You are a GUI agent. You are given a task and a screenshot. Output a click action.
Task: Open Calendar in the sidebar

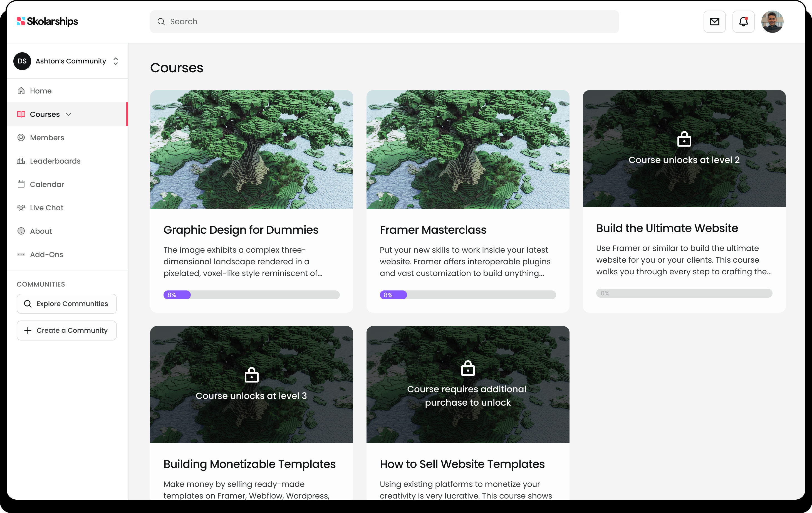coord(67,184)
